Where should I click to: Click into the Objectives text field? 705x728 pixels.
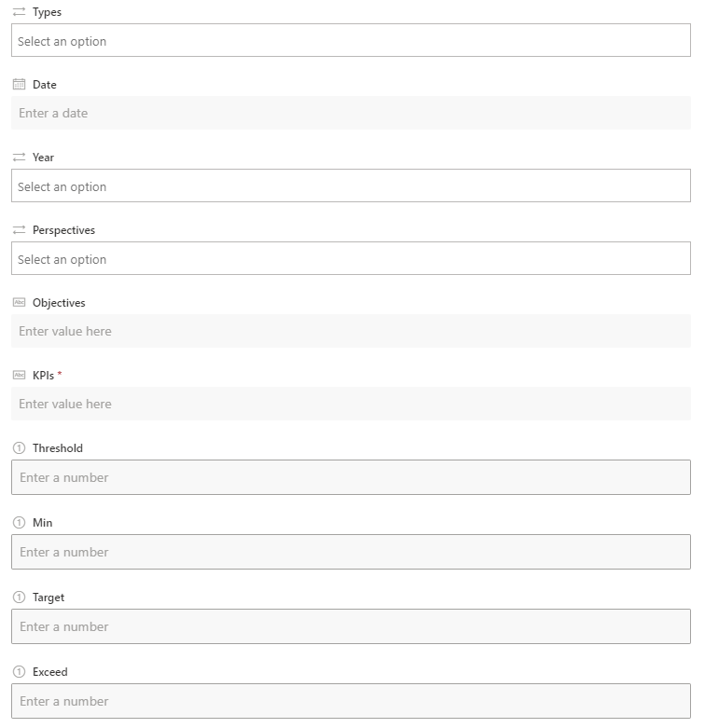(x=351, y=332)
